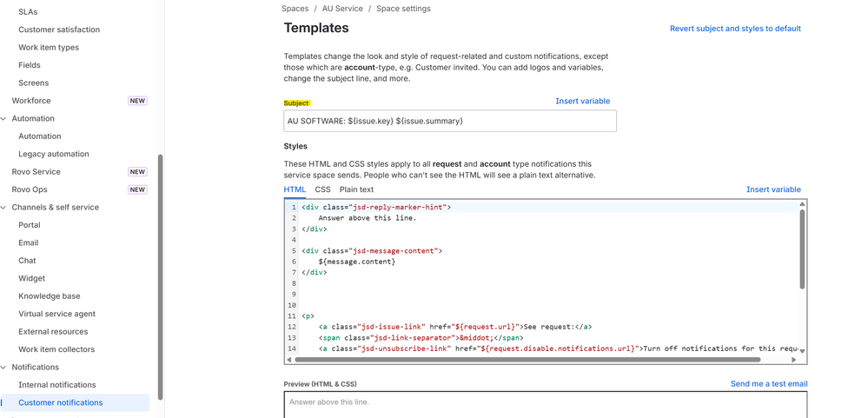
Task: Open External resources page
Action: (53, 331)
